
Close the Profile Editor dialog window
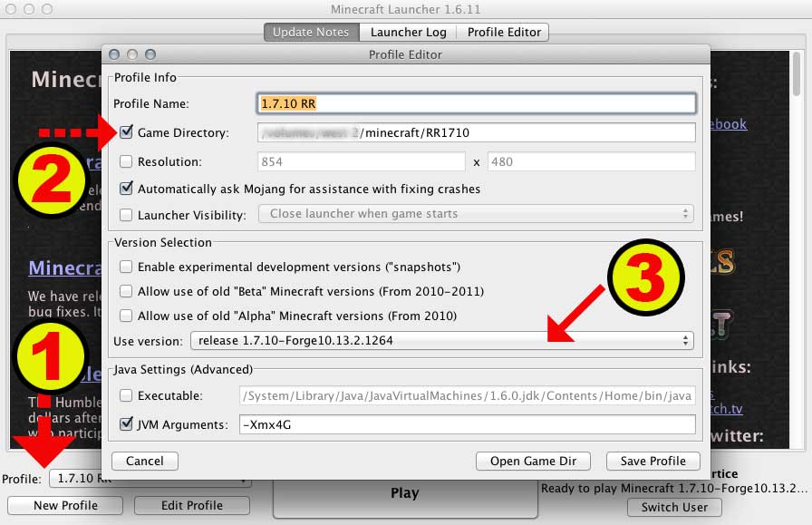tap(114, 54)
